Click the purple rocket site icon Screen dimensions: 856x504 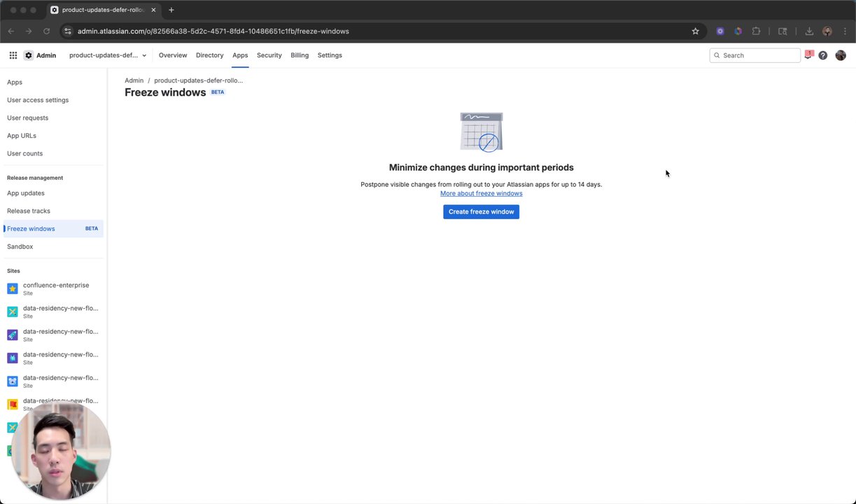pos(13,335)
